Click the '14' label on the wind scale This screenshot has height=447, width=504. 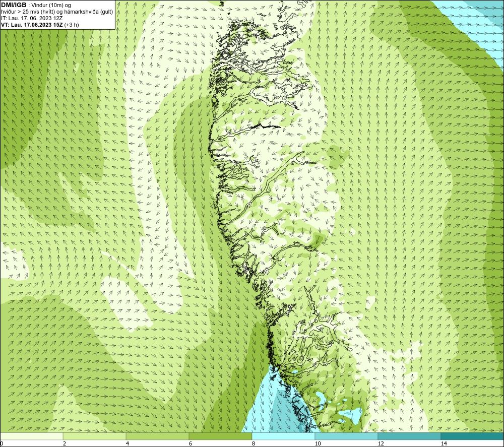[444, 444]
